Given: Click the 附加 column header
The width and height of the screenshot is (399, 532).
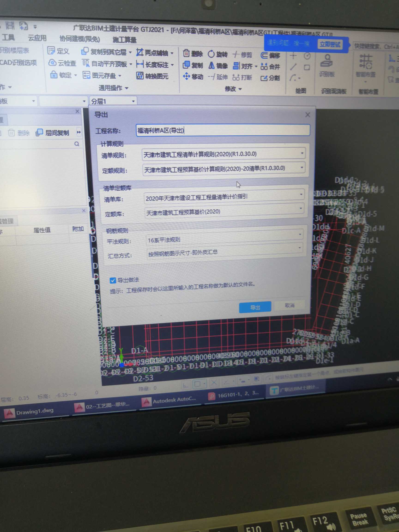Looking at the screenshot, I should click(78, 229).
